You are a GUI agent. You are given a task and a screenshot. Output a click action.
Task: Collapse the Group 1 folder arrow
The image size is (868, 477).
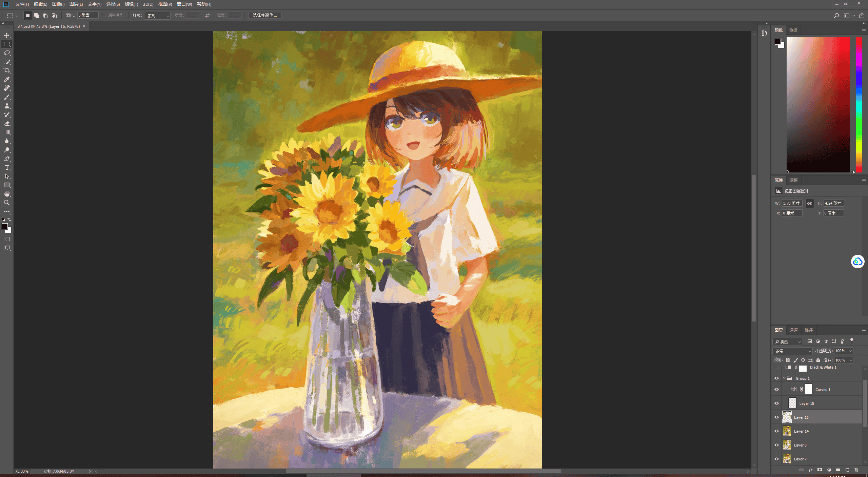click(x=784, y=378)
